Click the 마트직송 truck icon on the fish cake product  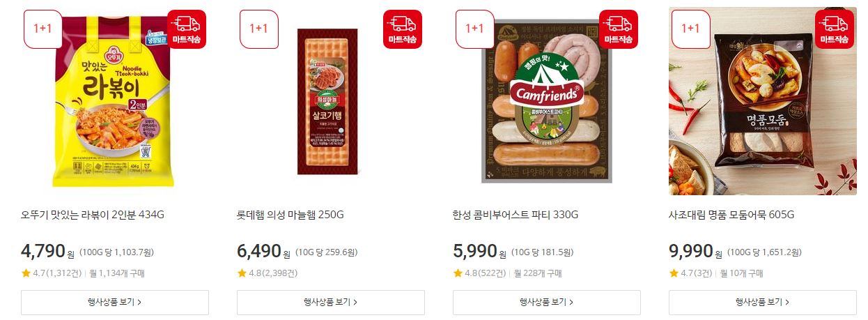pyautogui.click(x=835, y=29)
